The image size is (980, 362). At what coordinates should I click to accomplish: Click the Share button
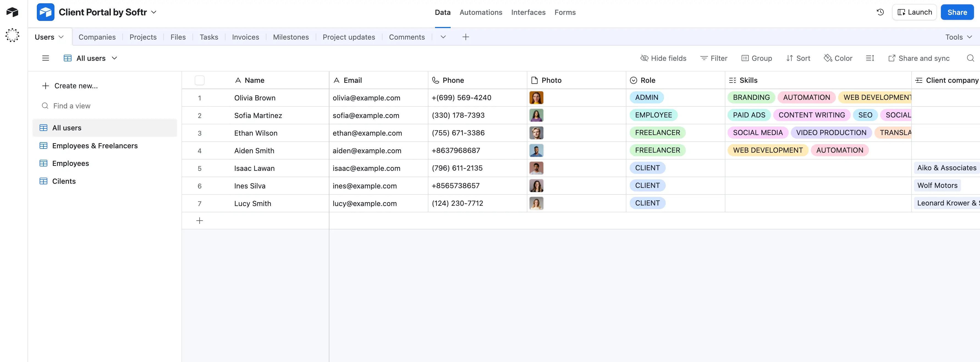click(957, 12)
